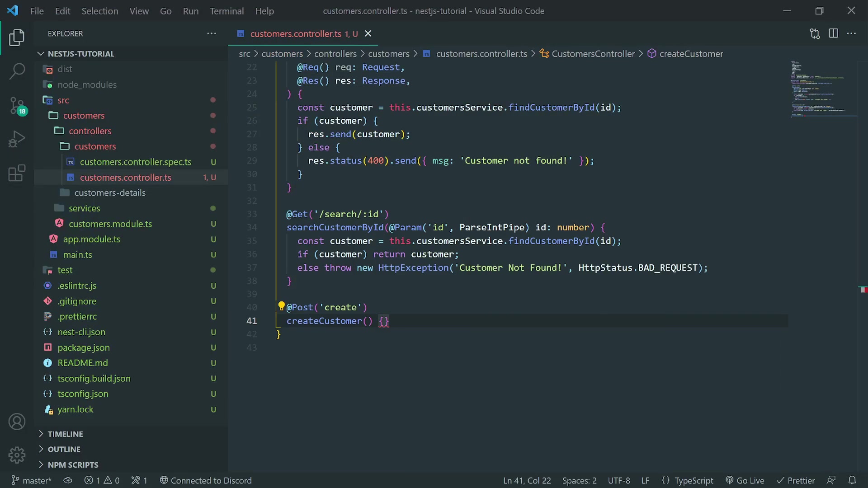Open the Help menu
868x488 pixels.
click(x=264, y=11)
